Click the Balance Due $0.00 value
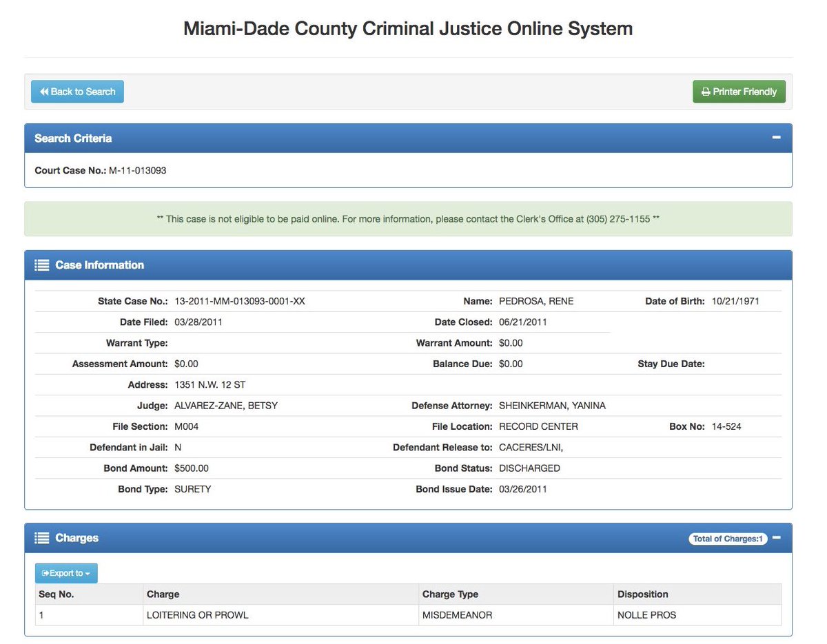The height and width of the screenshot is (644, 827). [511, 364]
